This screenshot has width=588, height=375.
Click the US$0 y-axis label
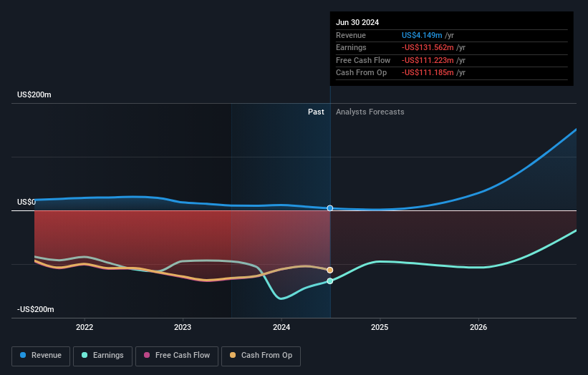(x=26, y=203)
